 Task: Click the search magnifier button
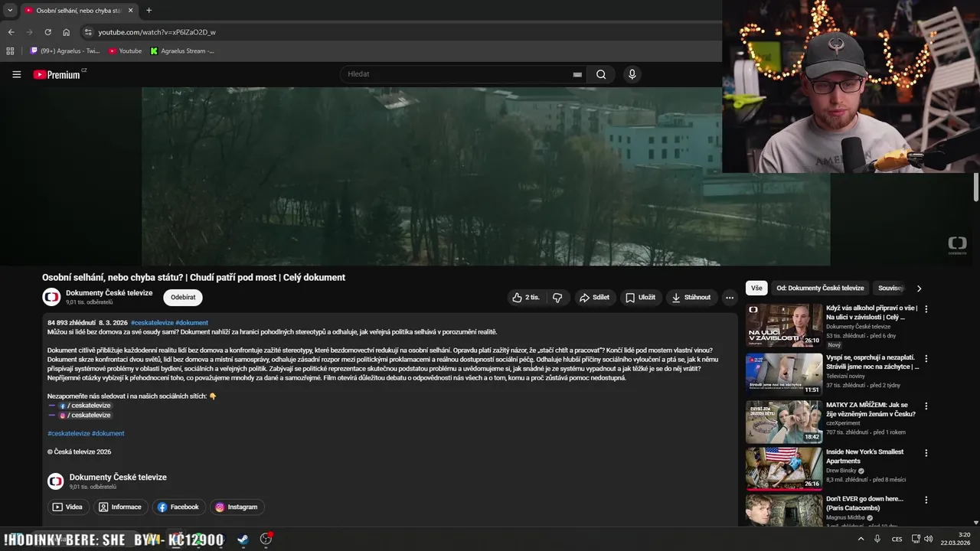pos(601,74)
